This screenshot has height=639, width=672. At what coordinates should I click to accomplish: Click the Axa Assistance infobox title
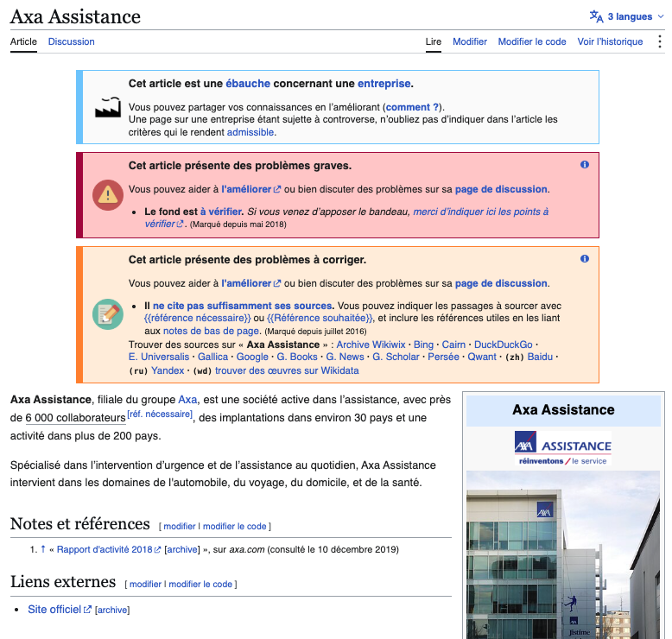pos(563,409)
